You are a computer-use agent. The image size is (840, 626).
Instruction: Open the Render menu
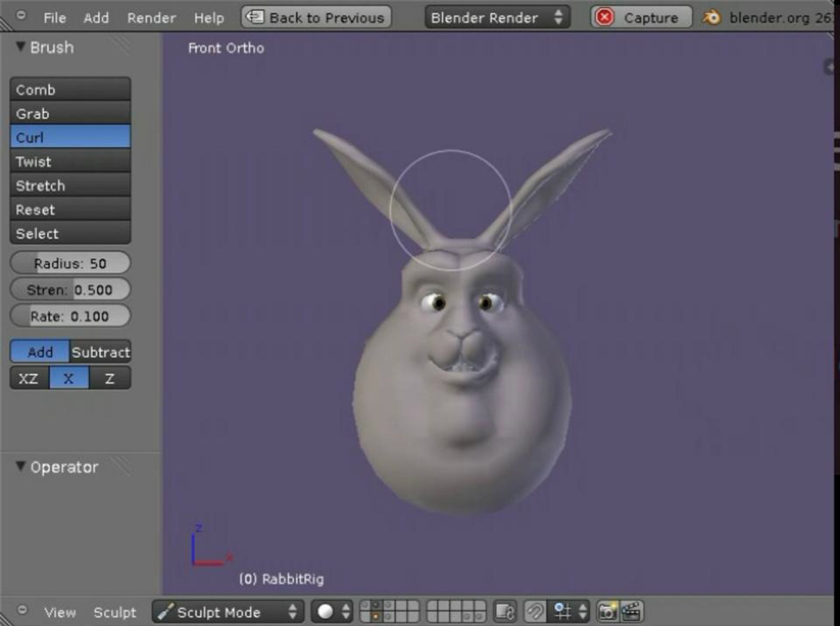(152, 18)
